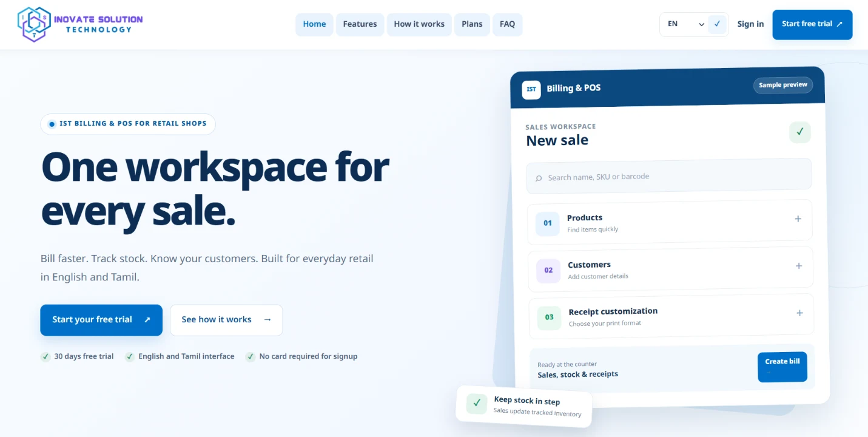Expand the Products row with plus
The height and width of the screenshot is (437, 868).
point(798,218)
